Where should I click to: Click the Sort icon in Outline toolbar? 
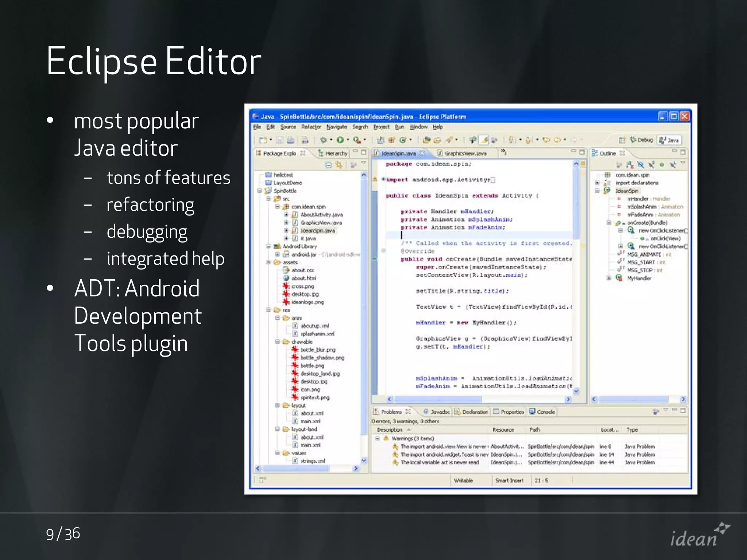pos(630,165)
